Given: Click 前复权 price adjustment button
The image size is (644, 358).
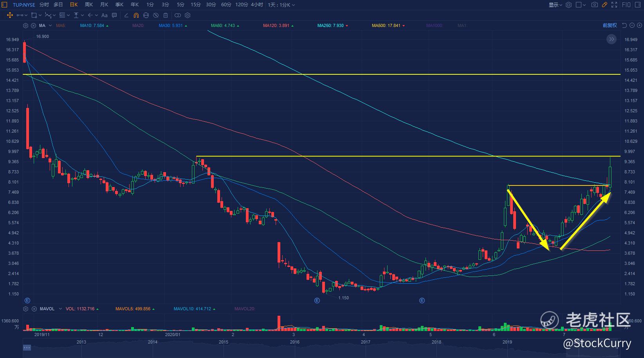Looking at the screenshot, I should point(610,25).
